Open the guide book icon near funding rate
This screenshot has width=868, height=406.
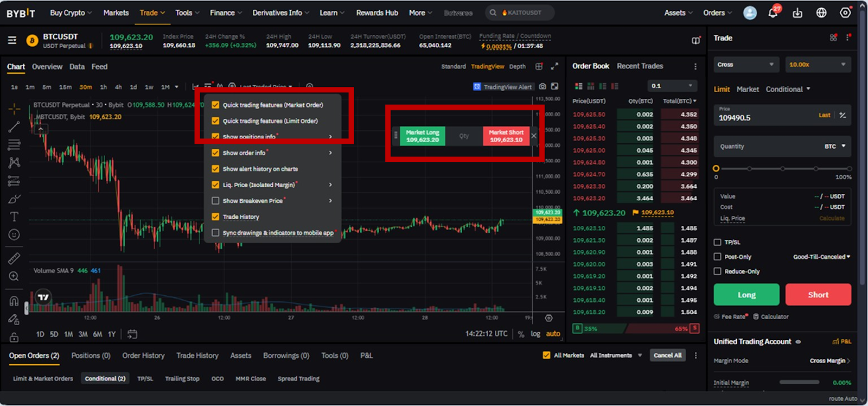coord(696,40)
